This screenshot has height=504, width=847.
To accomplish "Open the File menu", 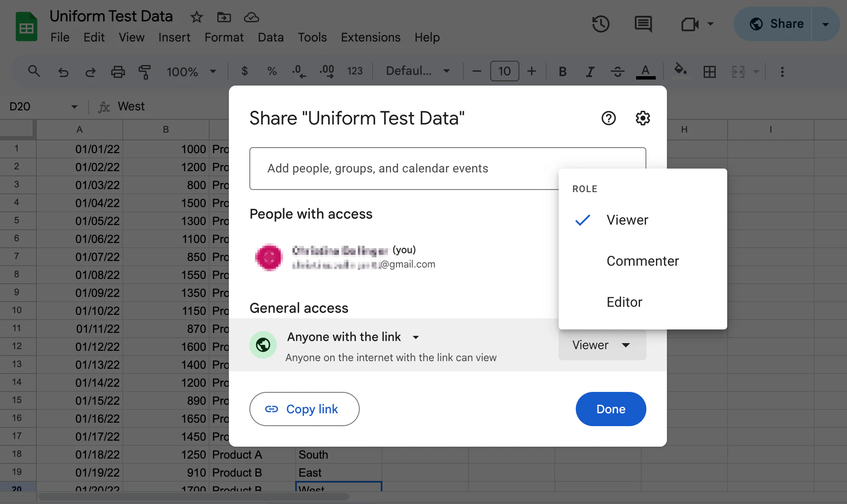I will point(60,38).
